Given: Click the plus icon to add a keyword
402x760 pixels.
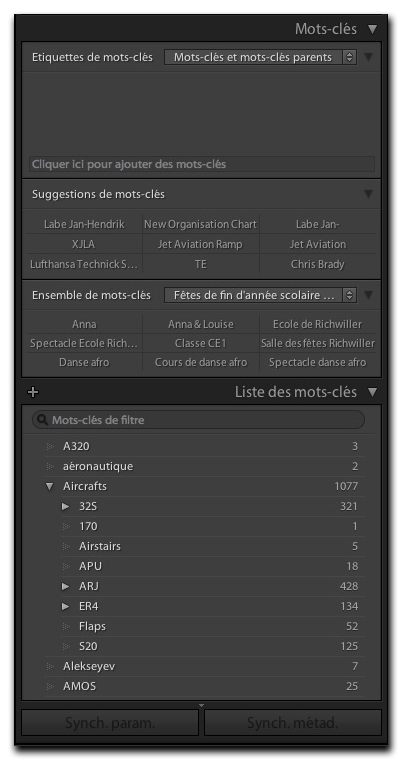Looking at the screenshot, I should coord(32,392).
